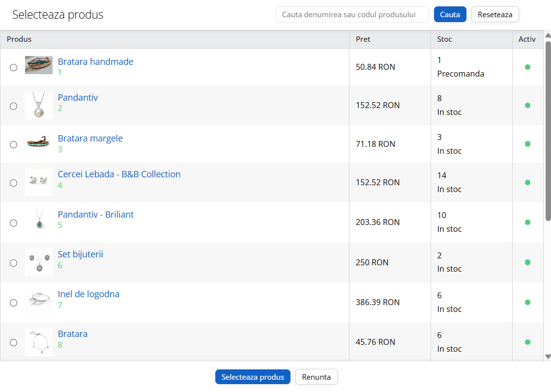
Task: Select the Inel de logodna radio button
Action: pos(13,303)
